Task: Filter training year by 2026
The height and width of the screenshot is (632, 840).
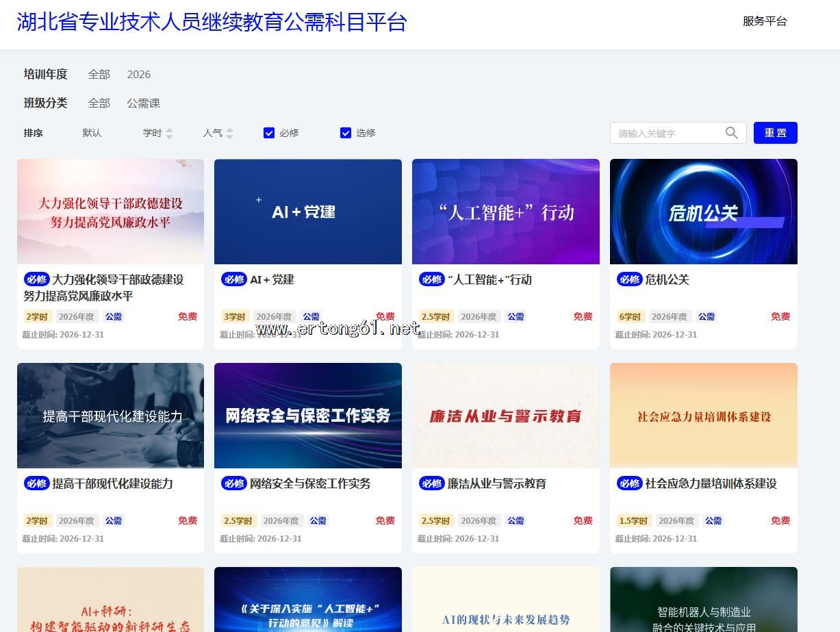Action: [138, 74]
